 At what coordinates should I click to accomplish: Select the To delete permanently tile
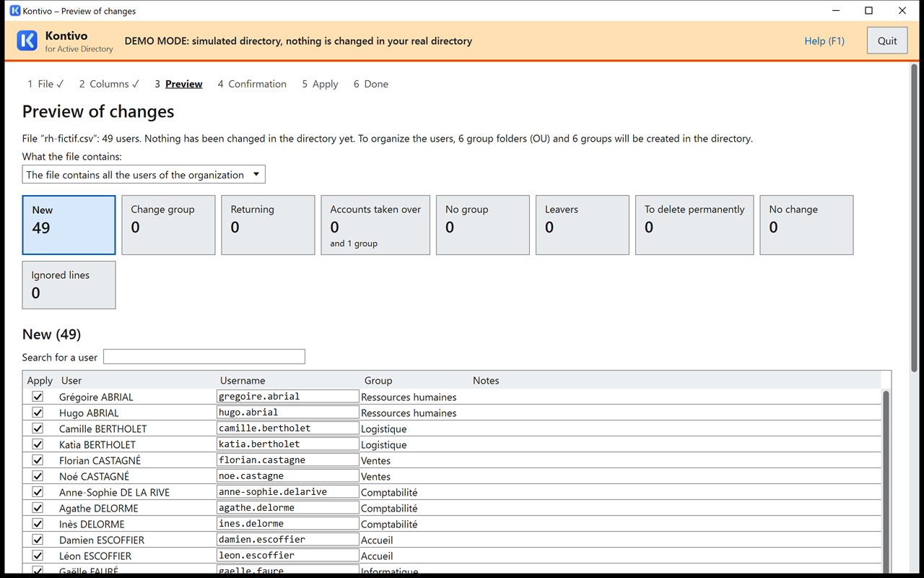[694, 225]
